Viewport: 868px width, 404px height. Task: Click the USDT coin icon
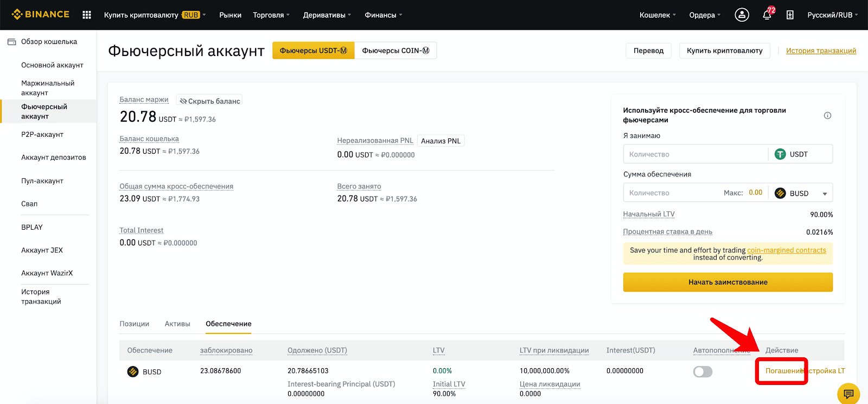(780, 154)
